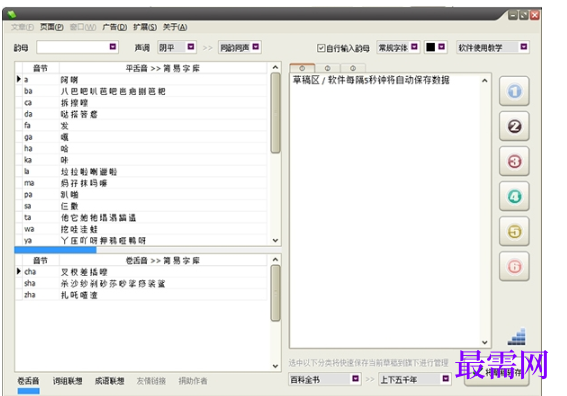Select the 'ya' syllable row
The image size is (567, 396).
[x=141, y=240]
